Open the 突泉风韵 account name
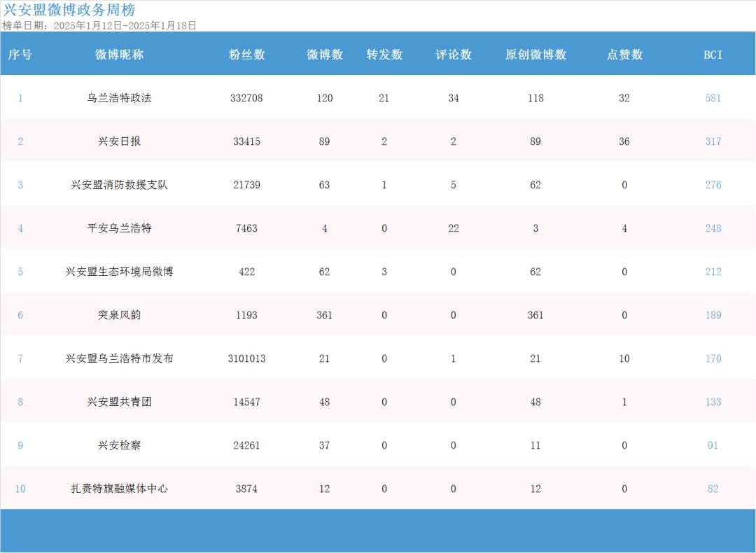Screen dimensions: 756x553 [x=119, y=315]
